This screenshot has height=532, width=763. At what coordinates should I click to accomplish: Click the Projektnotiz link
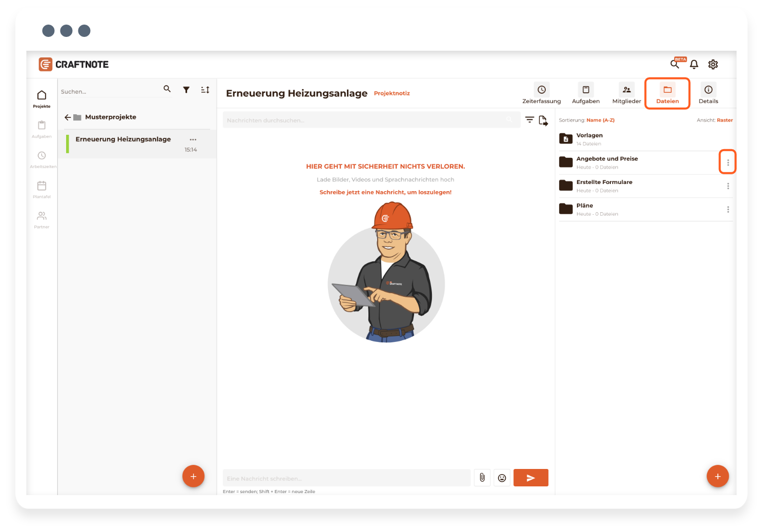(x=391, y=93)
